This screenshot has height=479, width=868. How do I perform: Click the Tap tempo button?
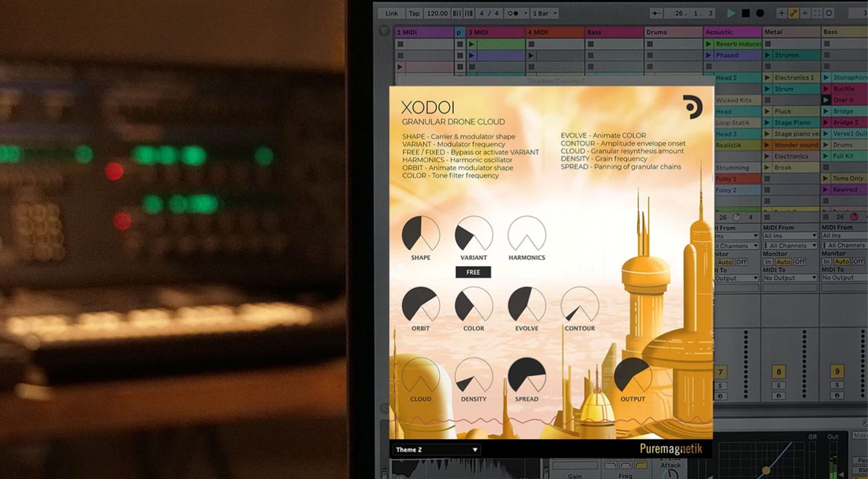pyautogui.click(x=414, y=13)
